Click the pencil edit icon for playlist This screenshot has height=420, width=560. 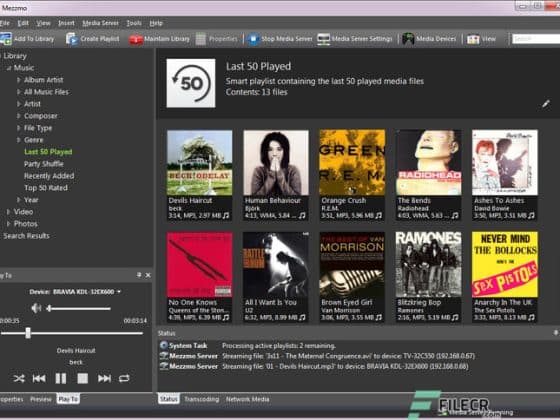[x=546, y=104]
